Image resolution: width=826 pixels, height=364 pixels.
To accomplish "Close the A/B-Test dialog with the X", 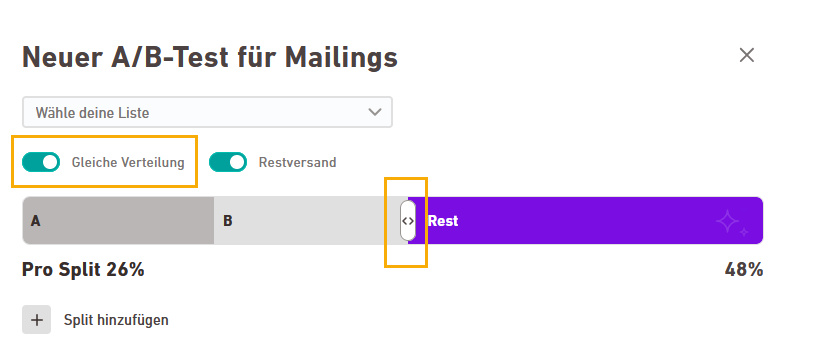I will point(746,55).
